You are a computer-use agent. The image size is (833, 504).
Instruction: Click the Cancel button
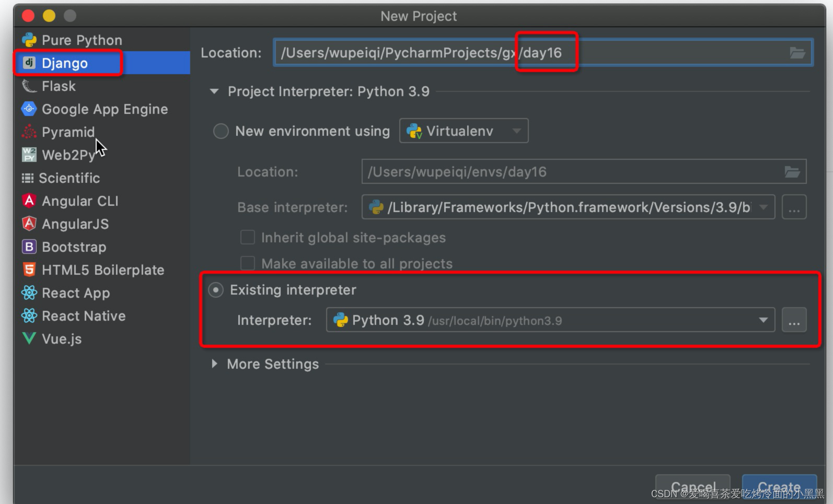click(693, 488)
